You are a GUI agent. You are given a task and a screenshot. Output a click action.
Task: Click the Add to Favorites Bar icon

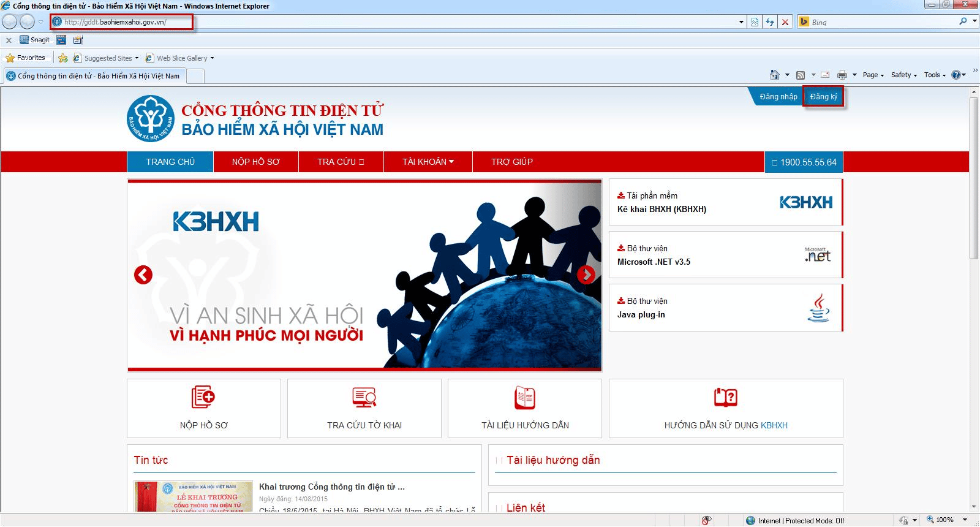63,58
